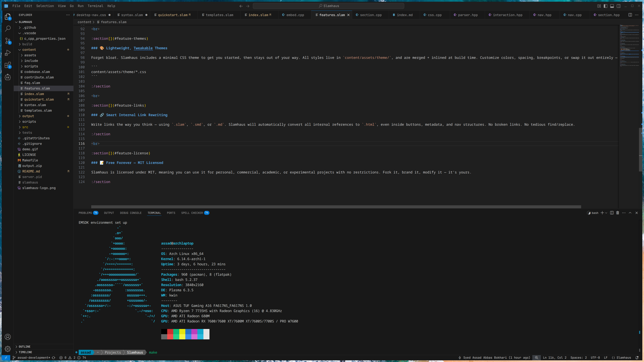Switch to the DEBUG CONSOLE panel tab
Screen dimensions: 644x362
click(x=131, y=213)
